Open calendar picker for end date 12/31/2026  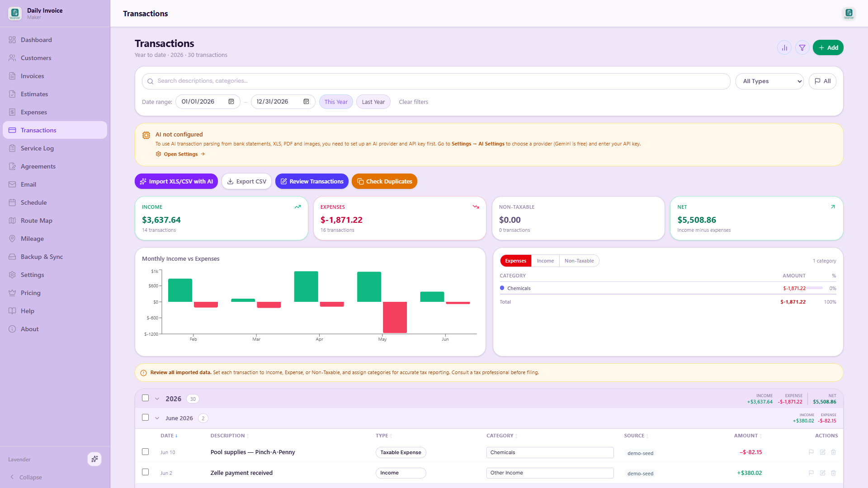coord(306,102)
